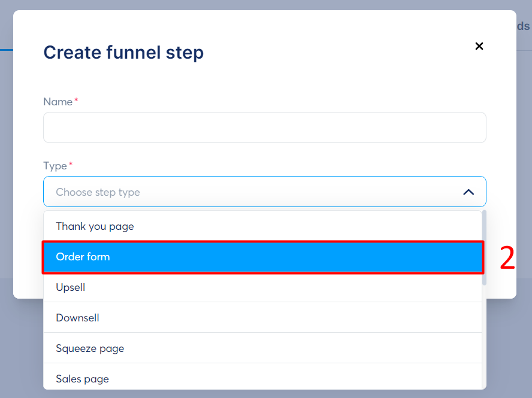Collapse the step type dropdown via its chevron

(x=468, y=192)
